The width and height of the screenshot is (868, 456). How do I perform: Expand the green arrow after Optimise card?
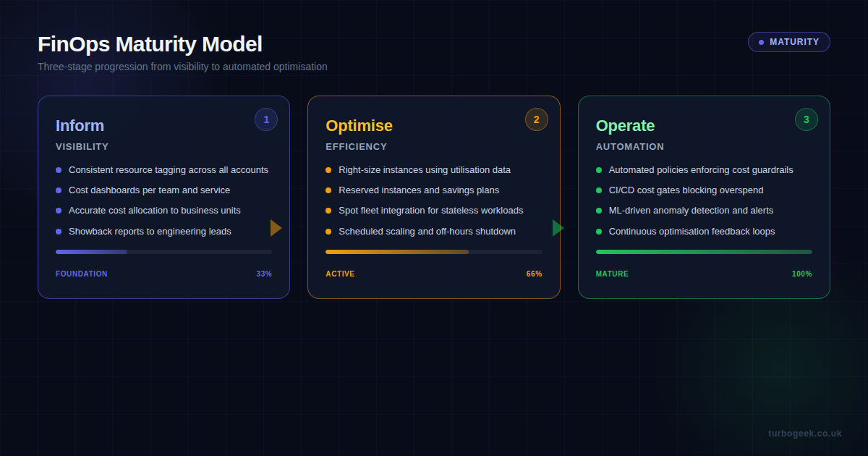[x=557, y=227]
